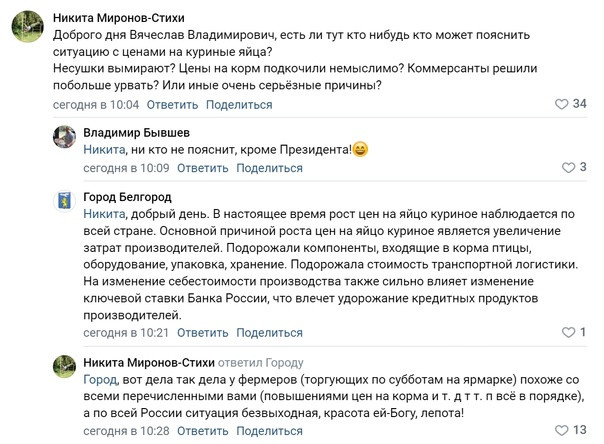Follow the 'Город' mention in the last reply
This screenshot has width=604, height=444.
[100, 380]
